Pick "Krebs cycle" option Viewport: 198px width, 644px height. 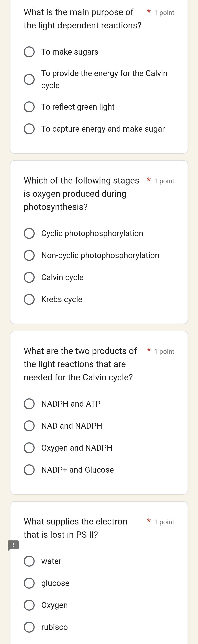coord(29,299)
